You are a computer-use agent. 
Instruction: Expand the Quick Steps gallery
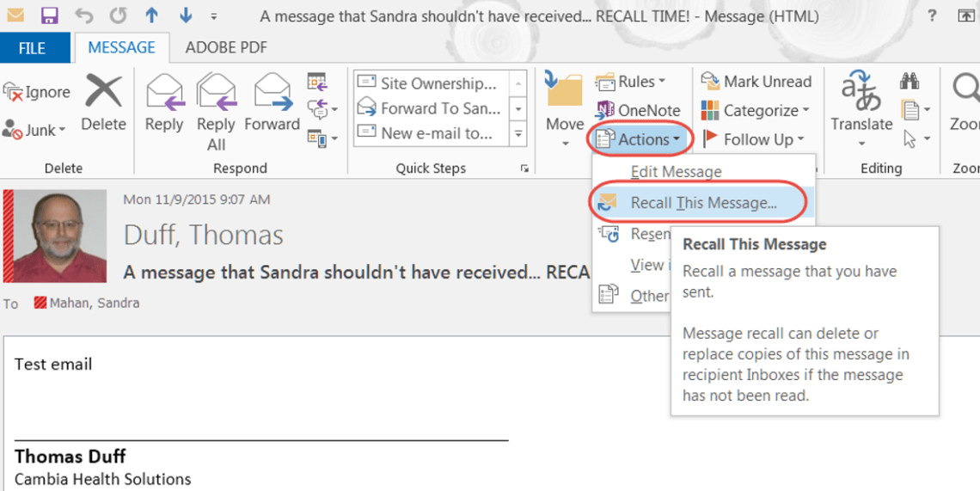tap(518, 133)
